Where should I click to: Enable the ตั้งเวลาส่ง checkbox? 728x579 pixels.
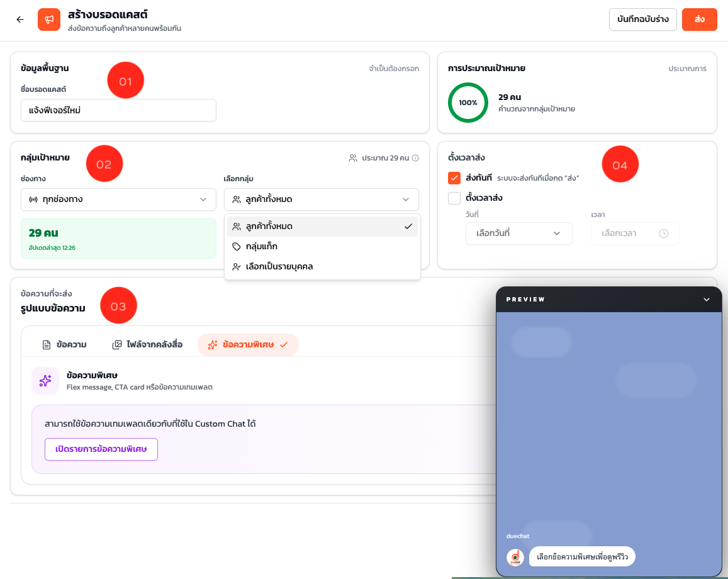tap(454, 198)
